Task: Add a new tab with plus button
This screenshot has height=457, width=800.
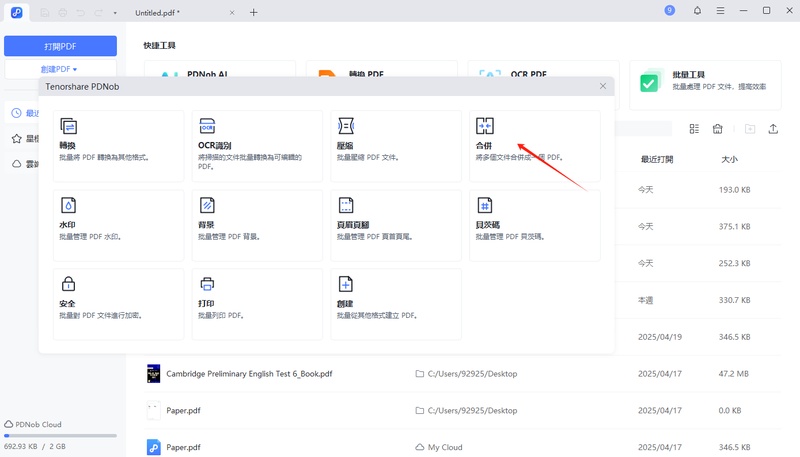Action: 254,12
